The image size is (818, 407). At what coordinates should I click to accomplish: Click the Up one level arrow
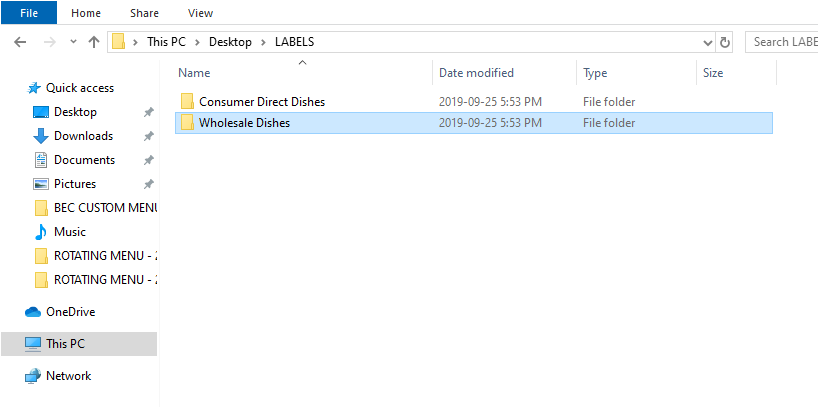94,42
